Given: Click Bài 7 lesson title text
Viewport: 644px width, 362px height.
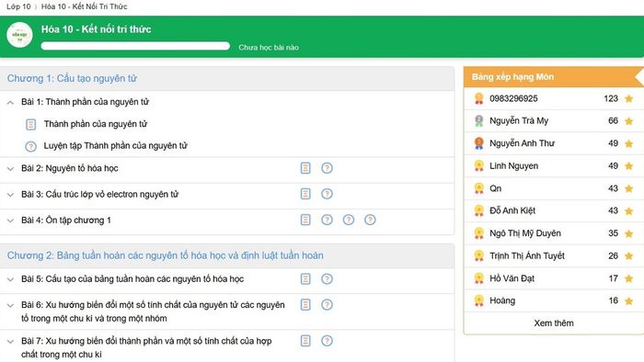Looking at the screenshot, I should coord(146,347).
